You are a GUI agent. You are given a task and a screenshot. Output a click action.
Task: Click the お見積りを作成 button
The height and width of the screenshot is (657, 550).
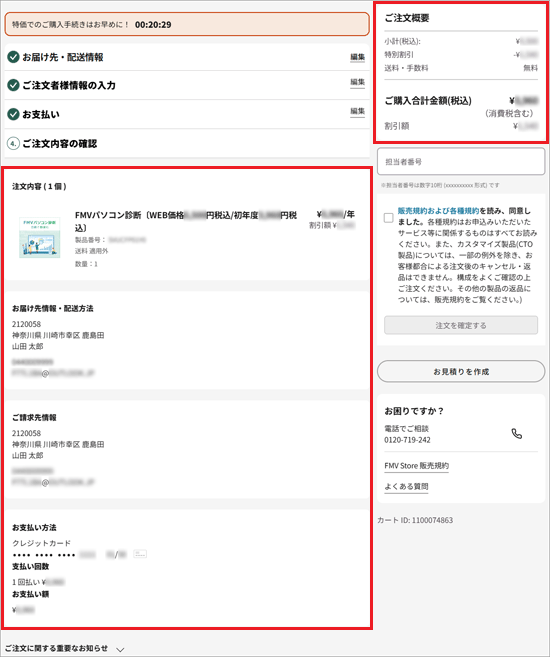[x=461, y=372]
